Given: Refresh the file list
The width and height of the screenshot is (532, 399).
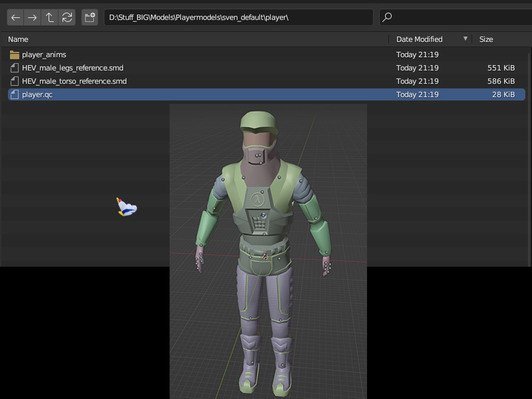Looking at the screenshot, I should click(x=67, y=17).
